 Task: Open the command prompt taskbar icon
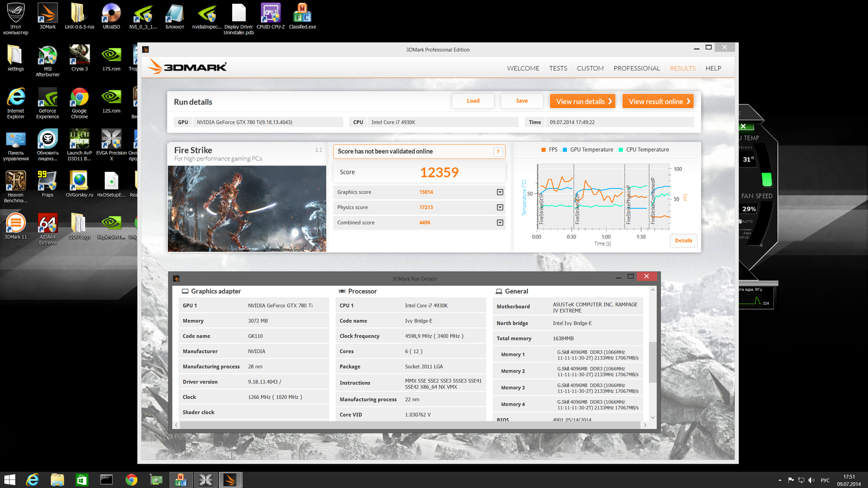click(x=106, y=480)
